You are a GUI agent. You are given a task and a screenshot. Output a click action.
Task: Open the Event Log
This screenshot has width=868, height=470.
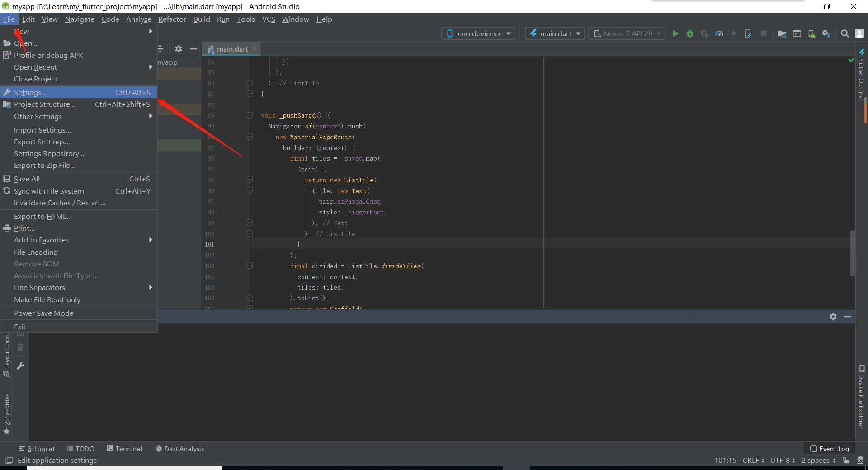[830, 448]
